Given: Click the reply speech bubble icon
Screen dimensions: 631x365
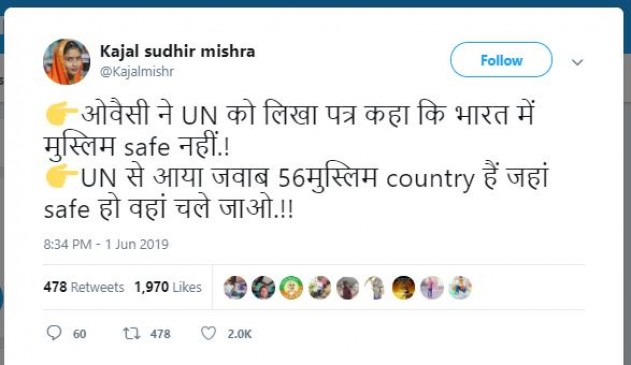Looking at the screenshot, I should 54,333.
